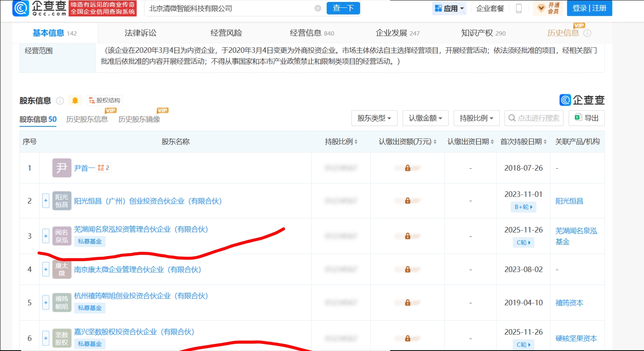This screenshot has height=351, width=644.
Task: Open 历史信息 VIP tab
Action: [563, 33]
